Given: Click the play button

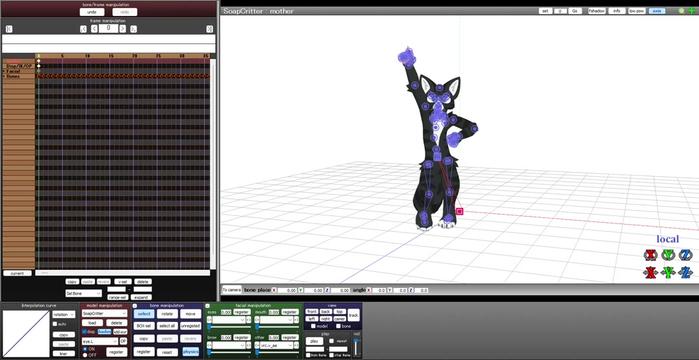Looking at the screenshot, I should (314, 341).
